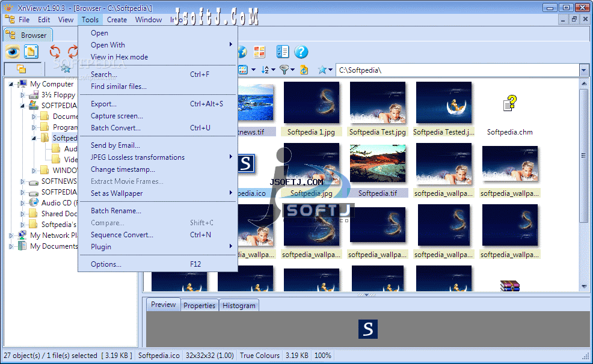Click the status bar resize grip
Image resolution: width=593 pixels, height=364 pixels.
point(585,356)
